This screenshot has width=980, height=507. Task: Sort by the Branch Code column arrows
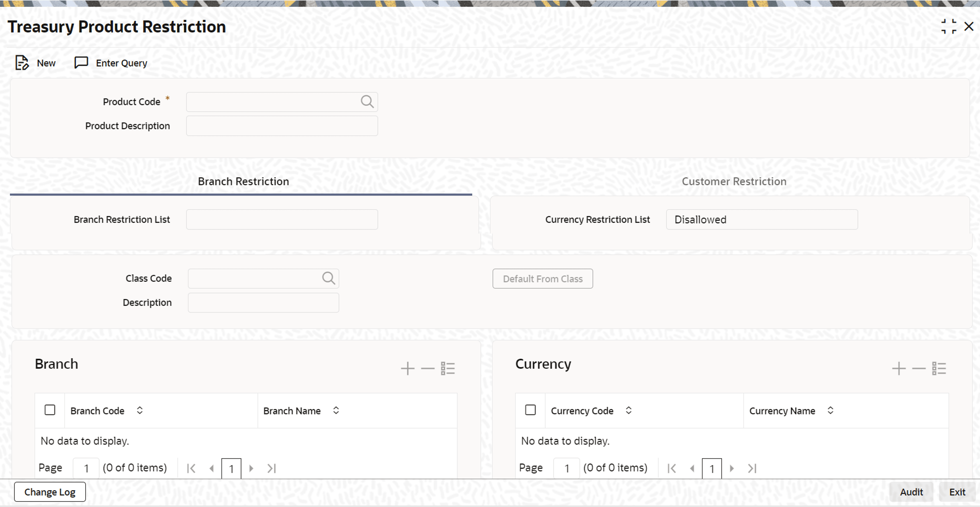[x=140, y=410]
